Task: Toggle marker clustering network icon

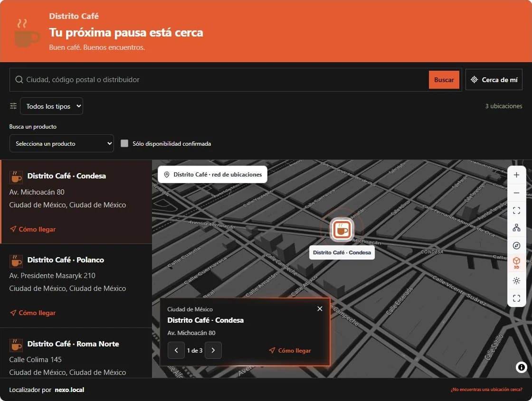Action: 516,228
